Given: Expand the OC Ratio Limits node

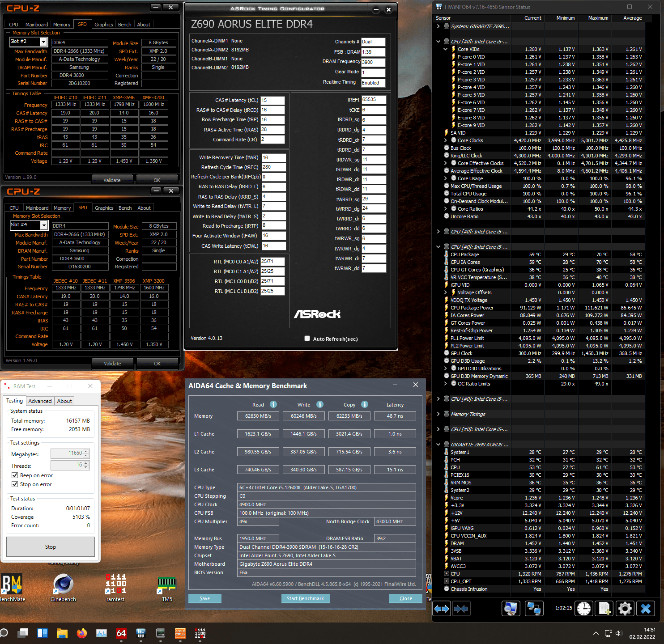Looking at the screenshot, I should click(446, 384).
